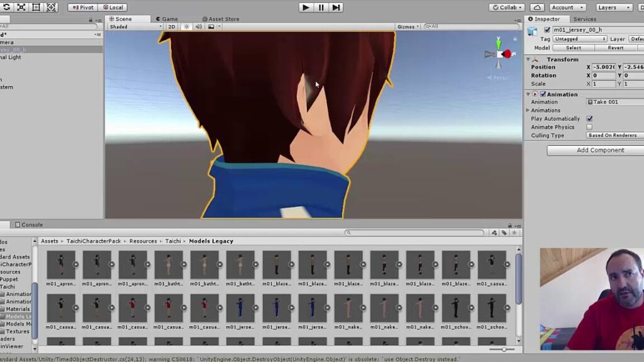Adjust the thumbnail size slider
The image size is (644, 362).
pyautogui.click(x=502, y=349)
